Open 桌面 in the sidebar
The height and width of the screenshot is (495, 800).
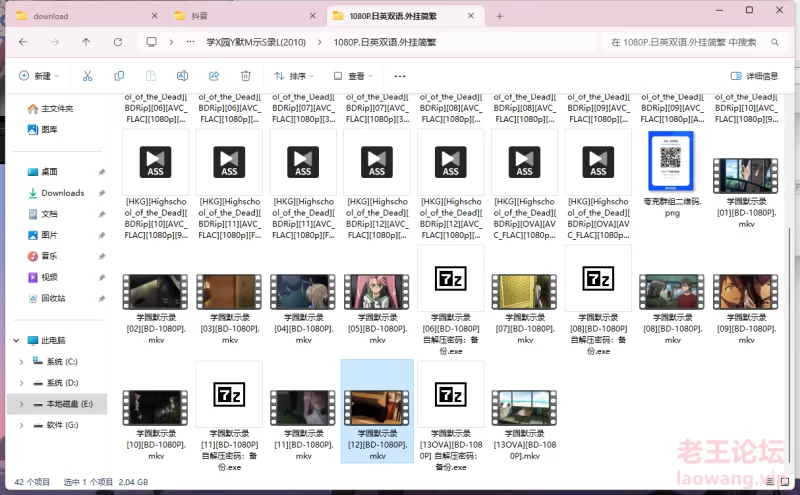[x=42, y=172]
